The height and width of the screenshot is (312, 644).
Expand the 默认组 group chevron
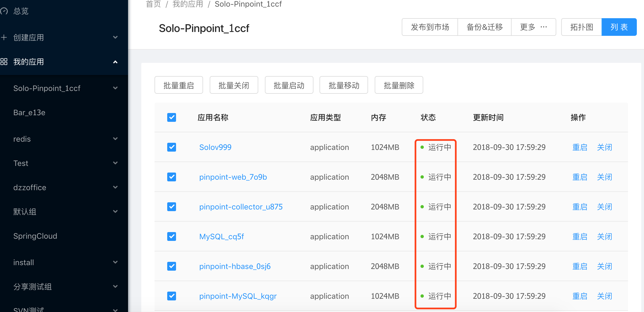pos(115,211)
